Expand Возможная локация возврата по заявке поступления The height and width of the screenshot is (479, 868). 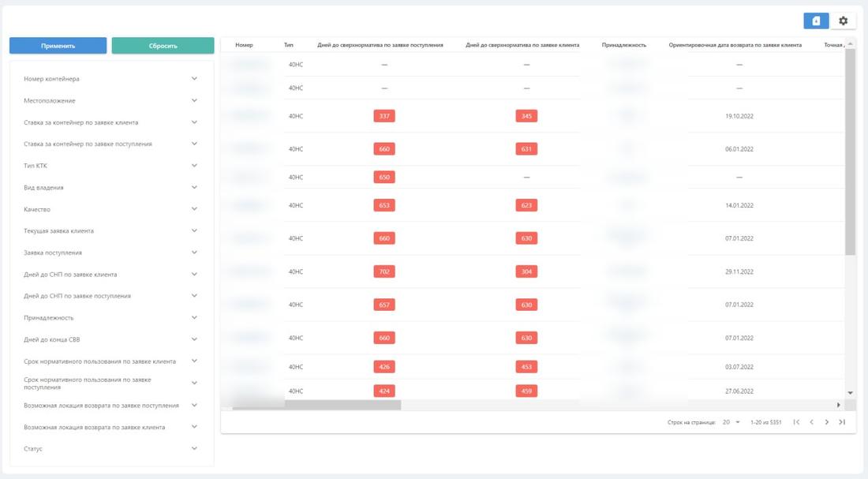[110, 406]
